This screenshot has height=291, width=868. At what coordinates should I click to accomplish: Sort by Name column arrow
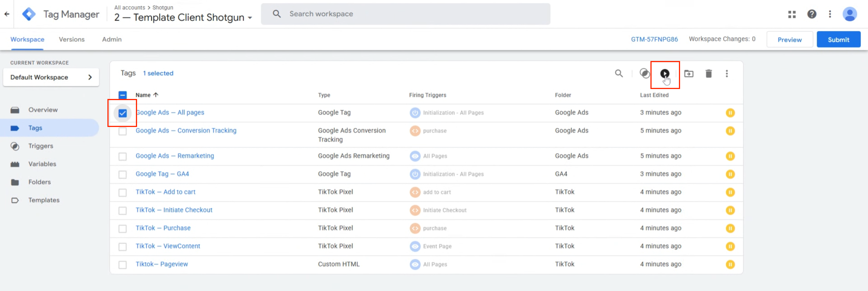[156, 95]
